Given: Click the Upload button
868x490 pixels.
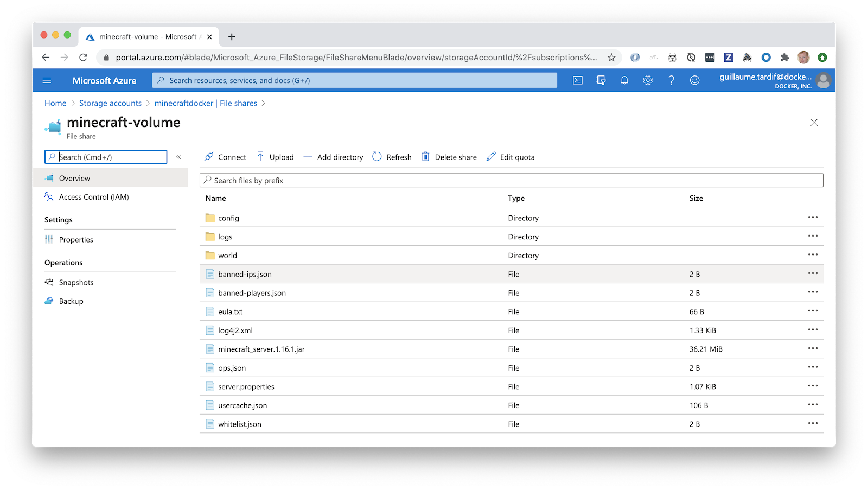Looking at the screenshot, I should (x=276, y=157).
